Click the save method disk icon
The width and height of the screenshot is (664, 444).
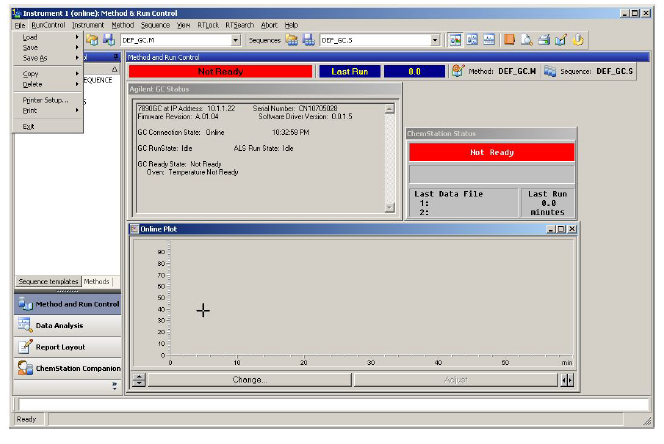click(109, 40)
